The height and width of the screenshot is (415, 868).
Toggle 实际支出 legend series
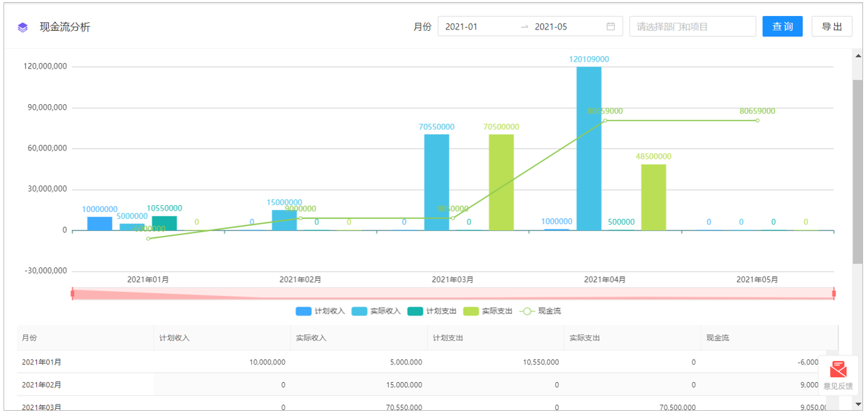click(x=488, y=311)
